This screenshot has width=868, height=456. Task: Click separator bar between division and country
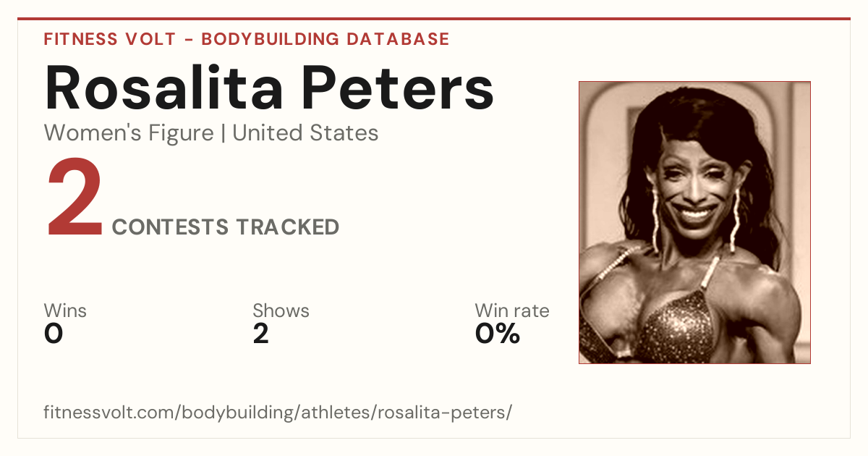click(224, 133)
